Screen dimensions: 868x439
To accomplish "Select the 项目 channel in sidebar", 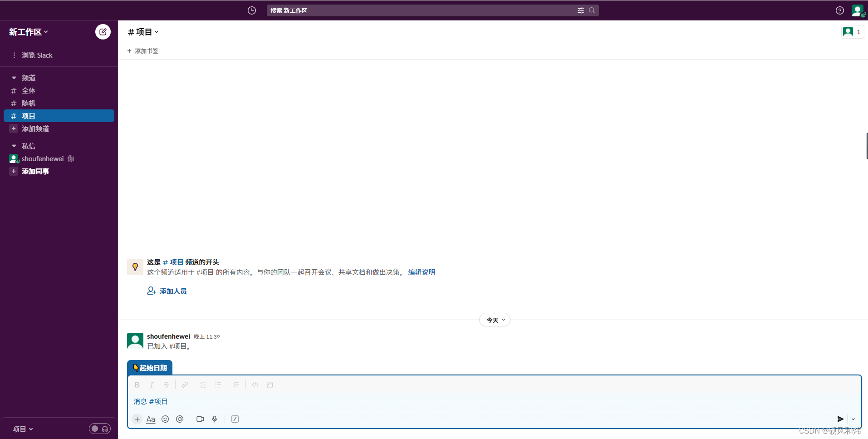I will 59,116.
